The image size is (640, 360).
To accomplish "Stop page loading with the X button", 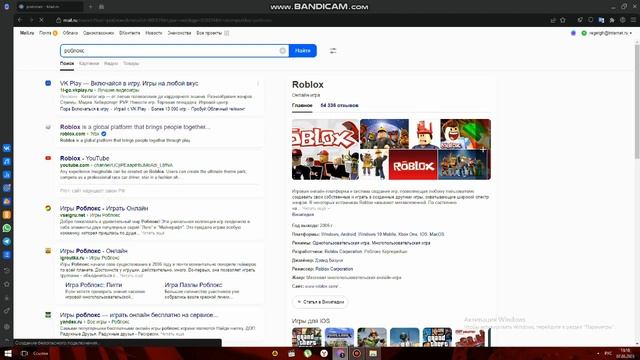I will tap(42, 20).
